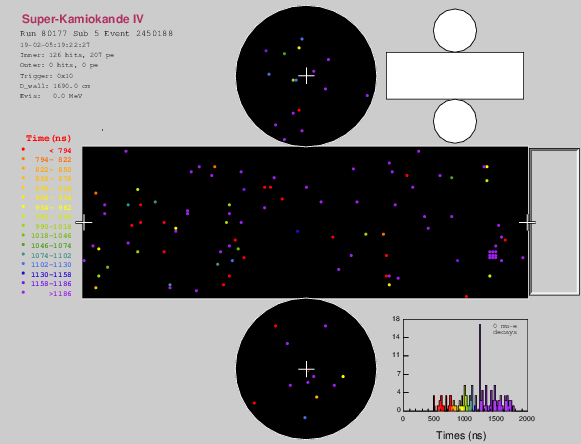Click the 'Time (ns)' legend heading
Image resolution: width=581 pixels, height=444 pixels.
[x=49, y=138]
